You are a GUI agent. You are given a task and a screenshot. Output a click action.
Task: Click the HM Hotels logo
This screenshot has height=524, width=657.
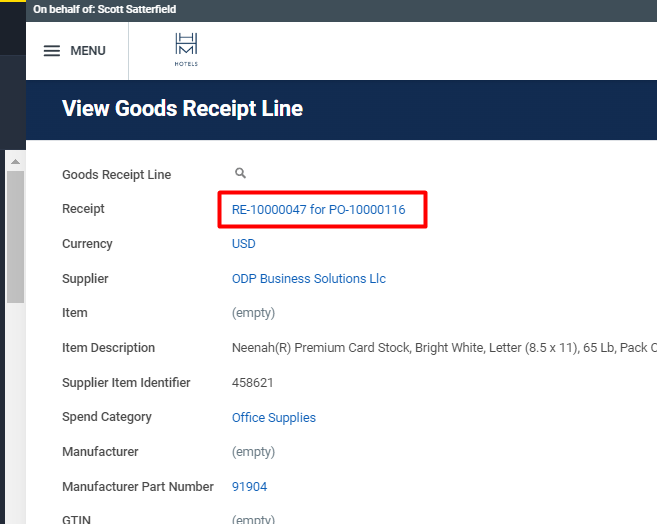pos(186,49)
